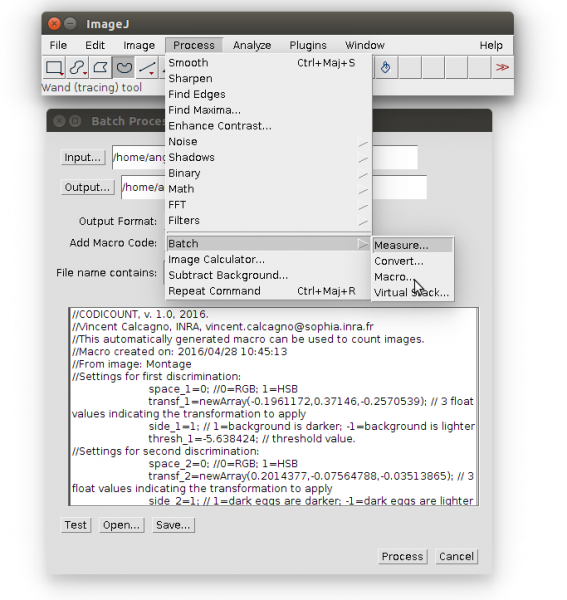Click the Save... button
The image size is (567, 600).
pyautogui.click(x=173, y=525)
